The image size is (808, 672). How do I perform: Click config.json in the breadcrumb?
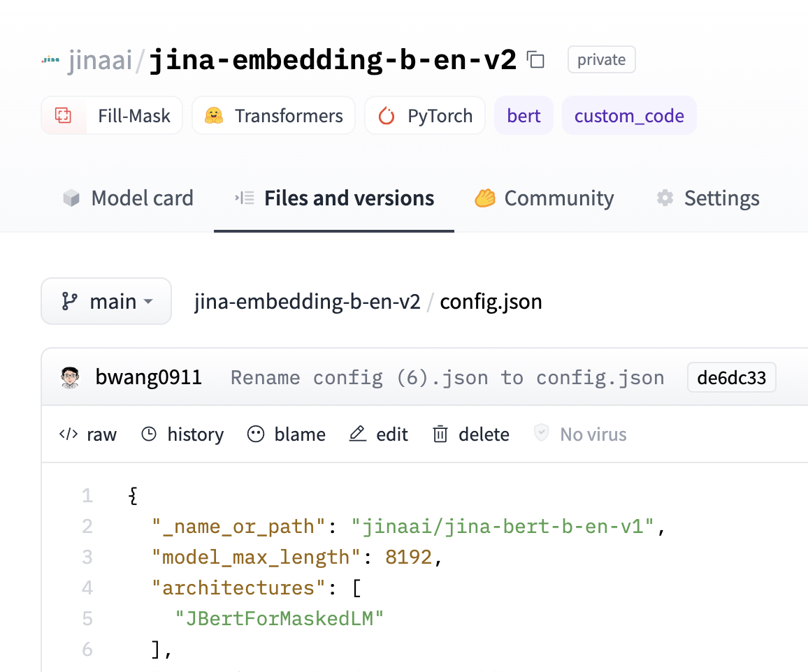coord(491,301)
